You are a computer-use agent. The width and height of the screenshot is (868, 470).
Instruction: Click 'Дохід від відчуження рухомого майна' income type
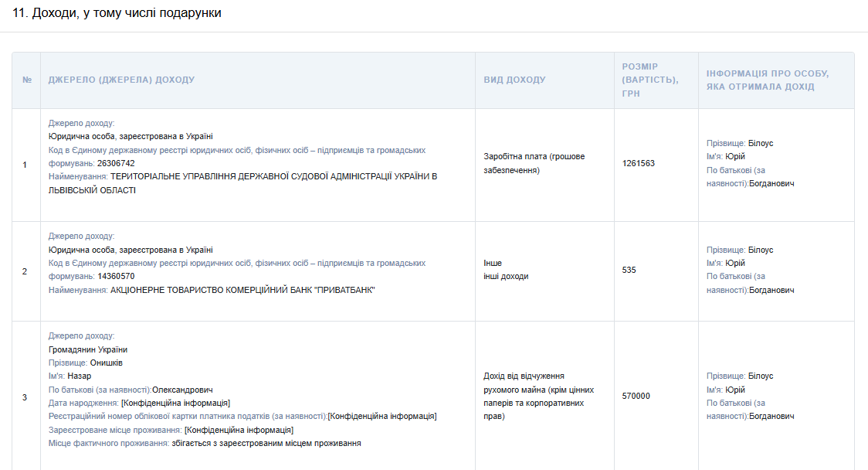(538, 397)
